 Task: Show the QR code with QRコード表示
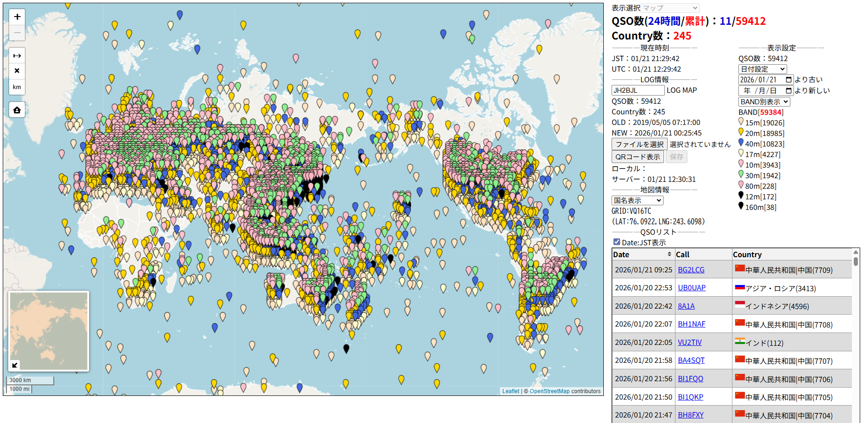(x=637, y=157)
